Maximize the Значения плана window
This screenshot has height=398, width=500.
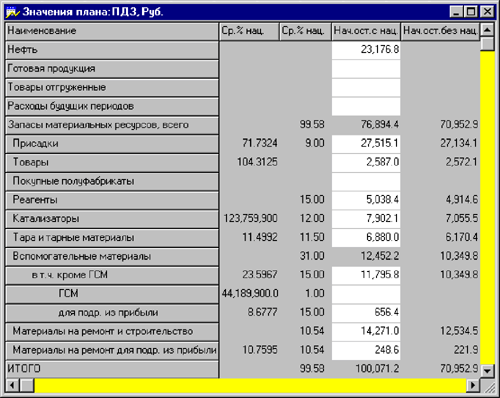tap(471, 12)
